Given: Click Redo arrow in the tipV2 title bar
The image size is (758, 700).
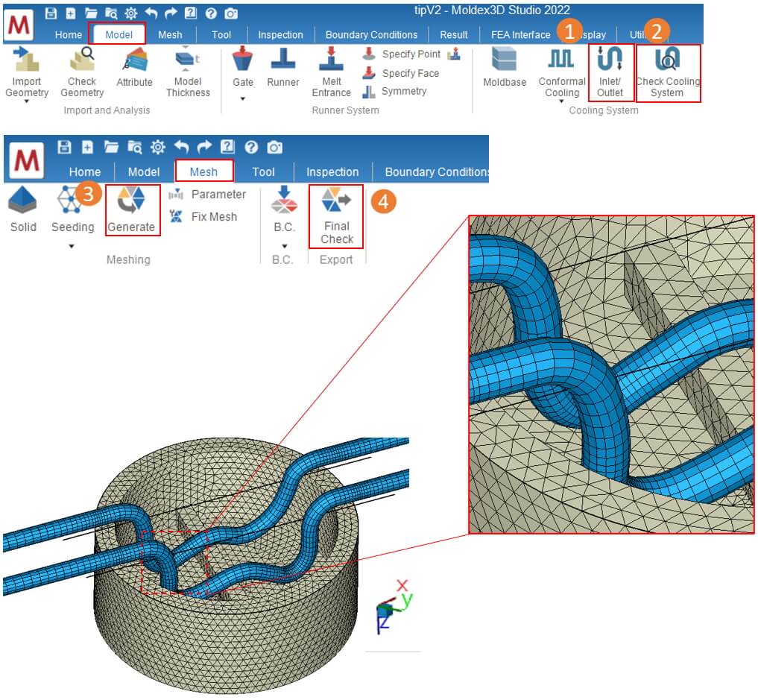Looking at the screenshot, I should pyautogui.click(x=171, y=13).
